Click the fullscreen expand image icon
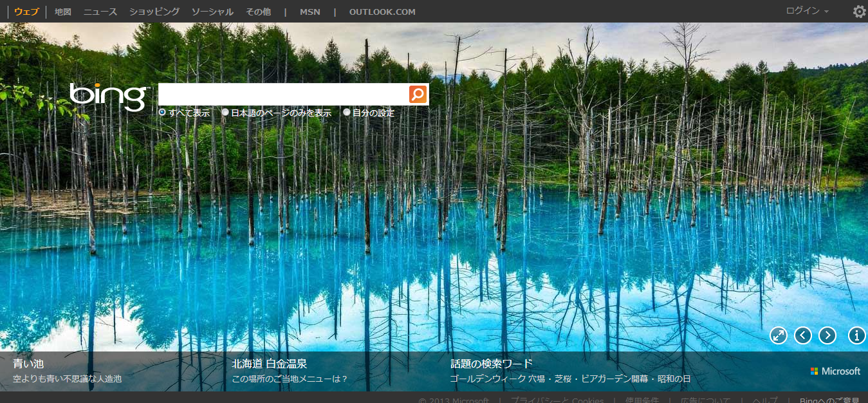 (779, 335)
